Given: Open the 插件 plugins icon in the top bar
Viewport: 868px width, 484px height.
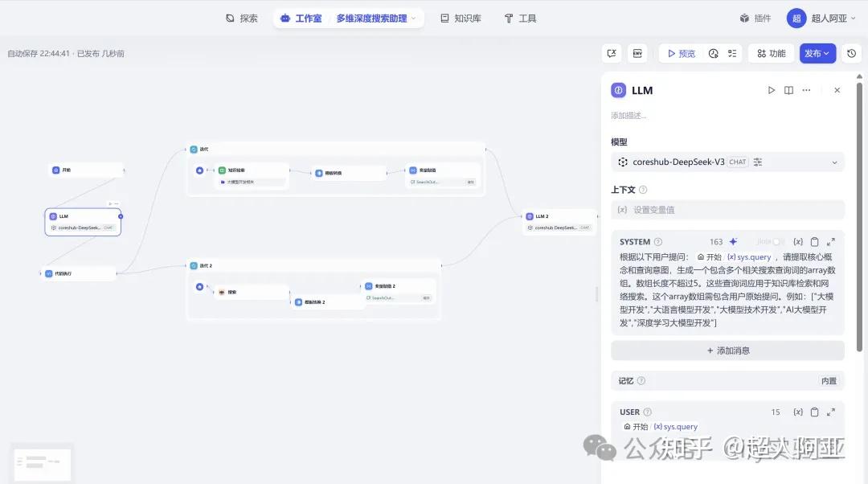Looking at the screenshot, I should click(x=743, y=18).
